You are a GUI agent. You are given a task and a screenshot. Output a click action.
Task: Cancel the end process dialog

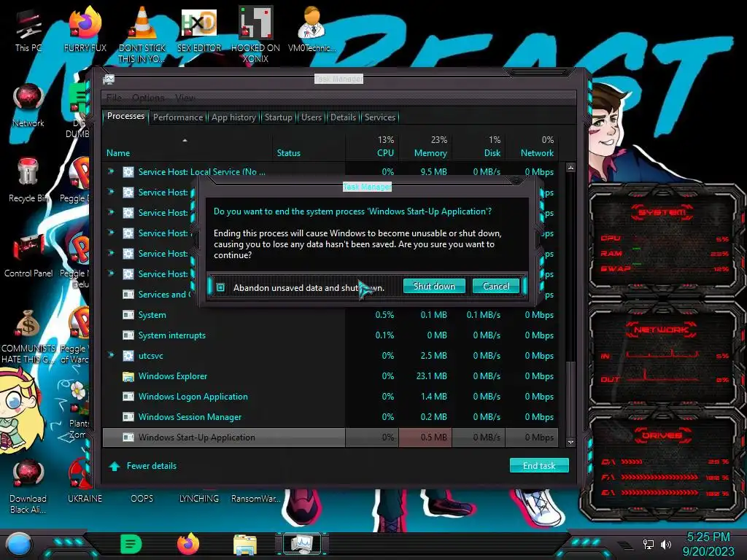pyautogui.click(x=495, y=286)
